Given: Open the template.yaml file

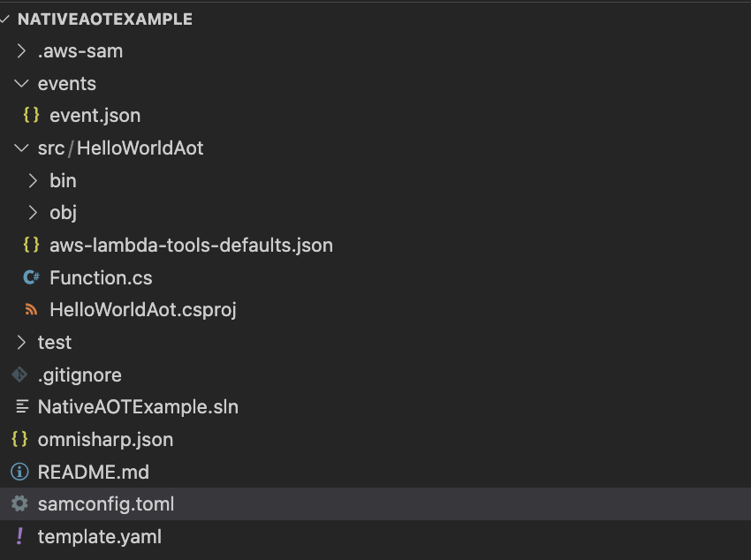Looking at the screenshot, I should coord(99,536).
